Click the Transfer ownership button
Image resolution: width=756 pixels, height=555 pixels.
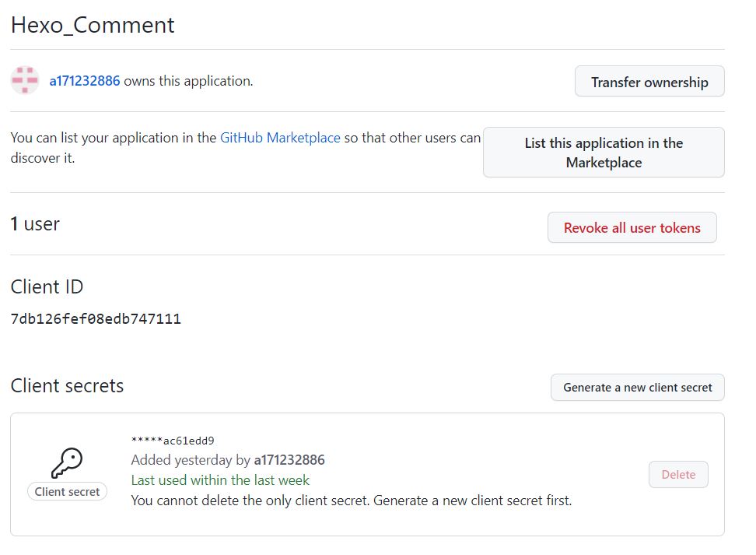pyautogui.click(x=649, y=82)
